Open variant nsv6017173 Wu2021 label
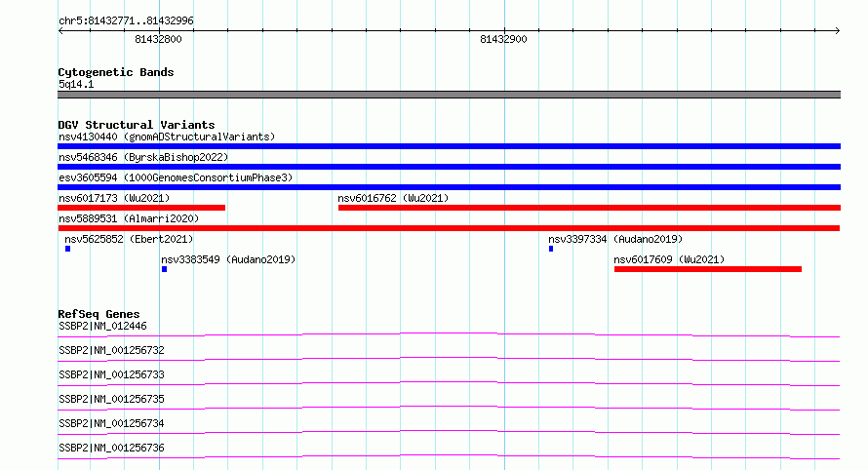Screen dimensions: 868x470 click(114, 198)
